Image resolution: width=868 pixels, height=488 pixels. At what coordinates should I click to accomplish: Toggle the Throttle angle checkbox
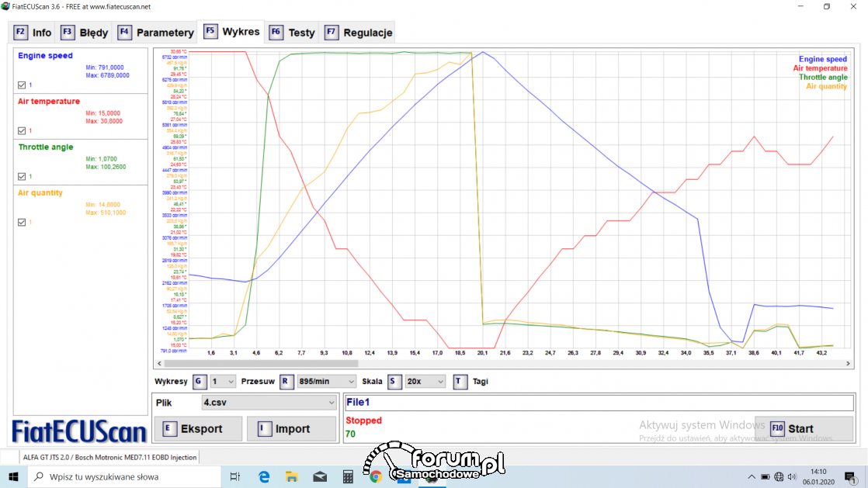coord(22,176)
